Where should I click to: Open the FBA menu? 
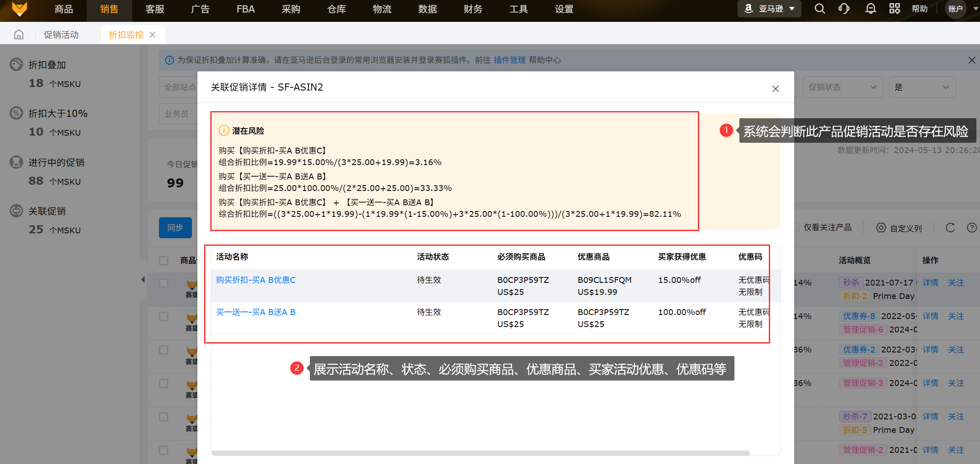tap(246, 9)
